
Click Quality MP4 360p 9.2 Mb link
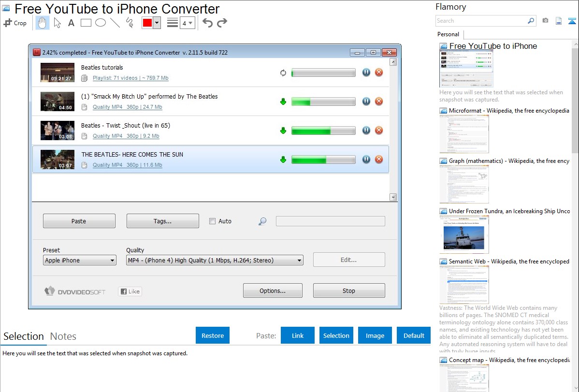[126, 136]
